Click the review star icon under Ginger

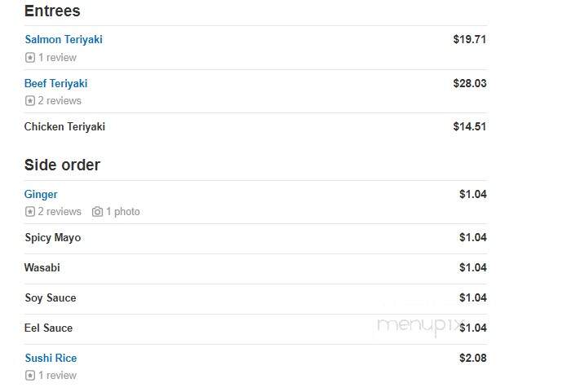(x=30, y=211)
